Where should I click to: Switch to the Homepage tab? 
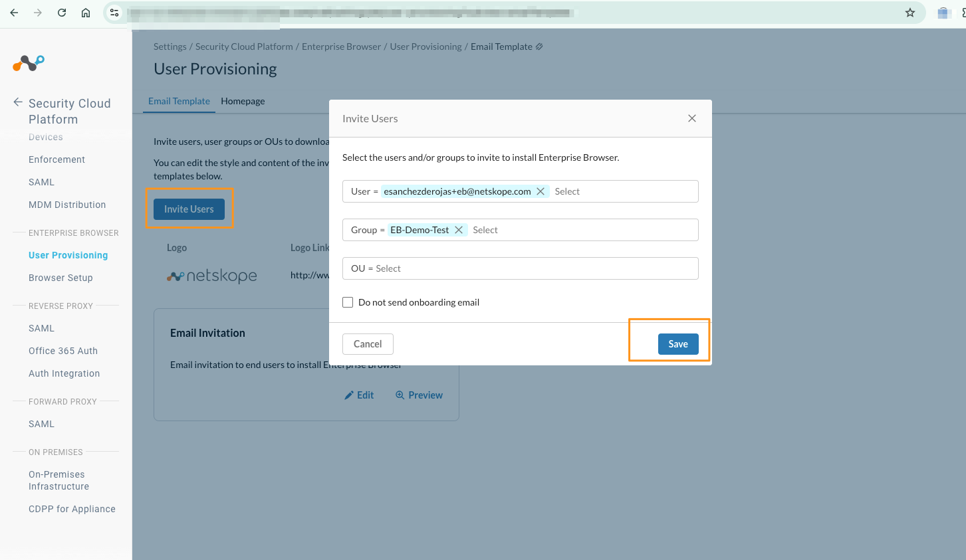pyautogui.click(x=243, y=101)
